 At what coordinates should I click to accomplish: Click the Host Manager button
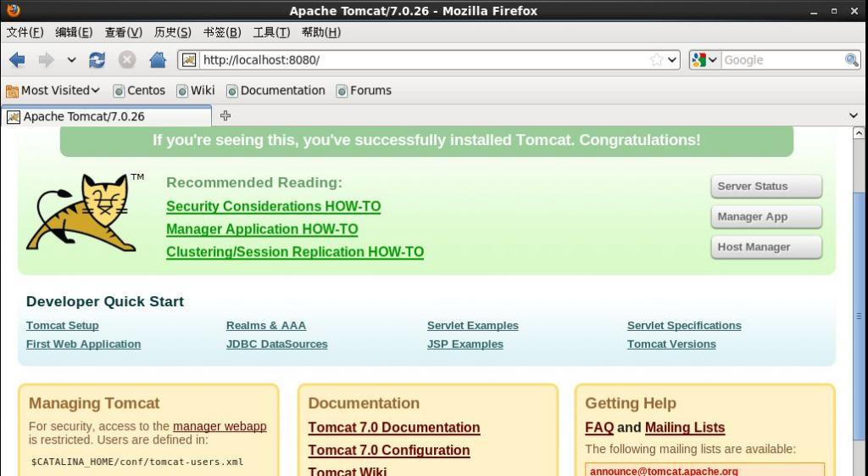[766, 247]
